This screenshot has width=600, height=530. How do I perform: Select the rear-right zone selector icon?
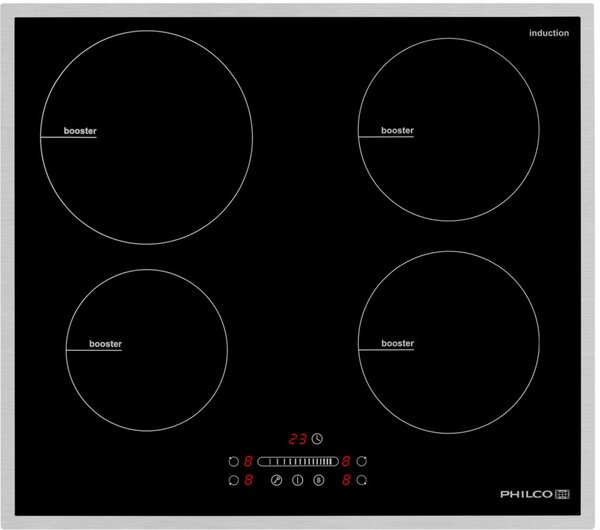click(x=362, y=461)
